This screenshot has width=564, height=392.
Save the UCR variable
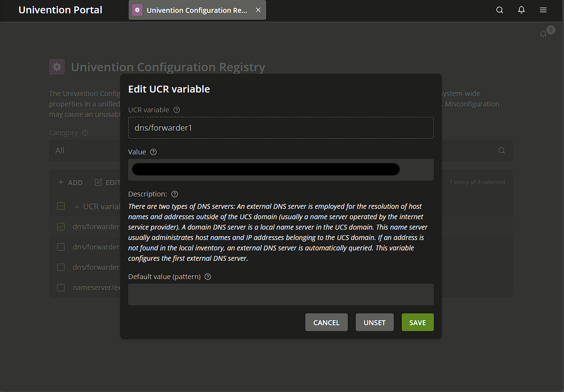coord(418,323)
